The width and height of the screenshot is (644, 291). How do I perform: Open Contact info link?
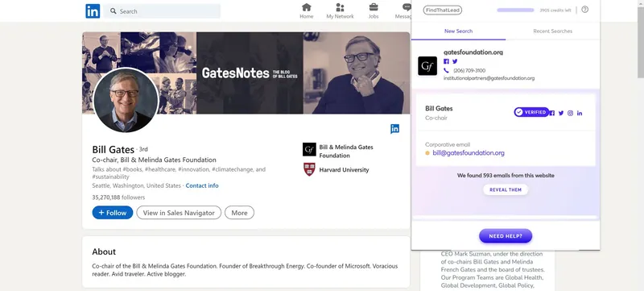click(x=202, y=185)
